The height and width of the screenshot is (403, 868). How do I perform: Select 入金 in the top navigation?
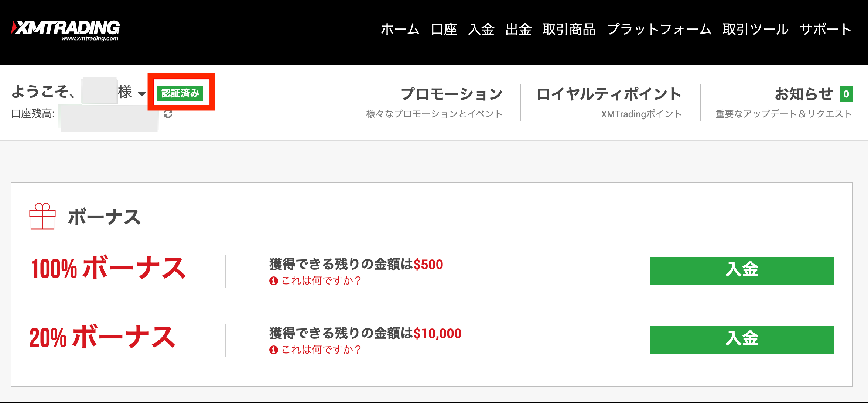point(481,30)
